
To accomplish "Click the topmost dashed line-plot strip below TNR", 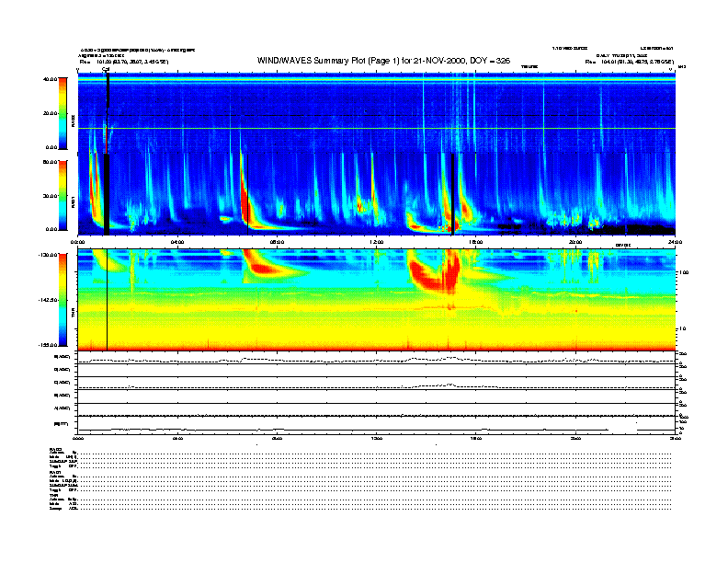I will 377,358.
